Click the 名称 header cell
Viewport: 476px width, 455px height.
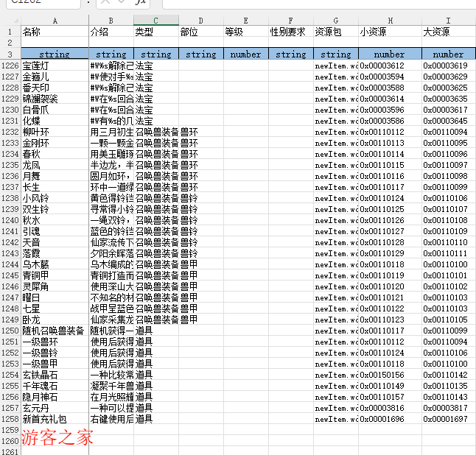pyautogui.click(x=55, y=32)
